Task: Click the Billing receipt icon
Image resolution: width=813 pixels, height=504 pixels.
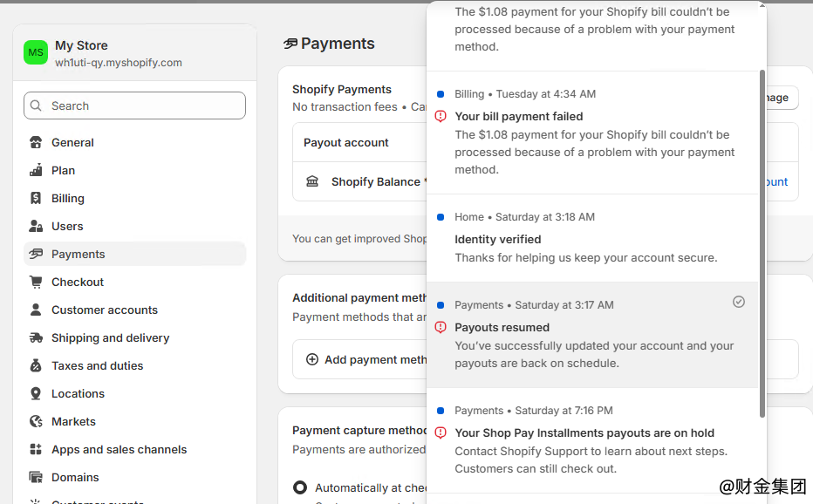Action: point(36,199)
